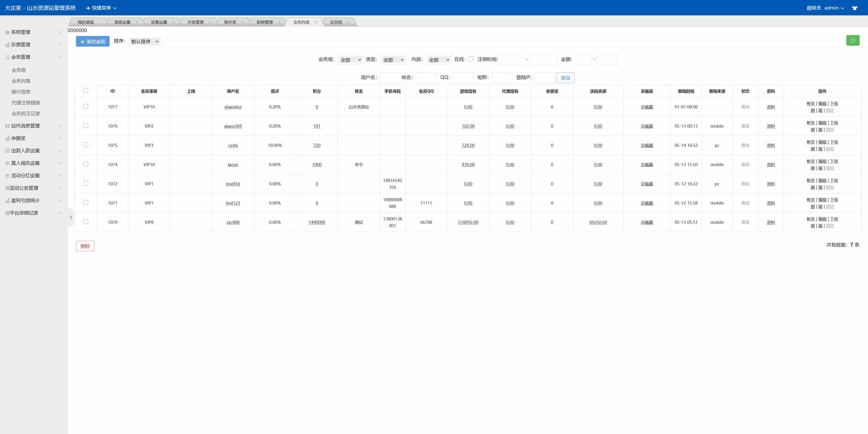Open username link zxc888
The height and width of the screenshot is (434, 868).
click(233, 222)
